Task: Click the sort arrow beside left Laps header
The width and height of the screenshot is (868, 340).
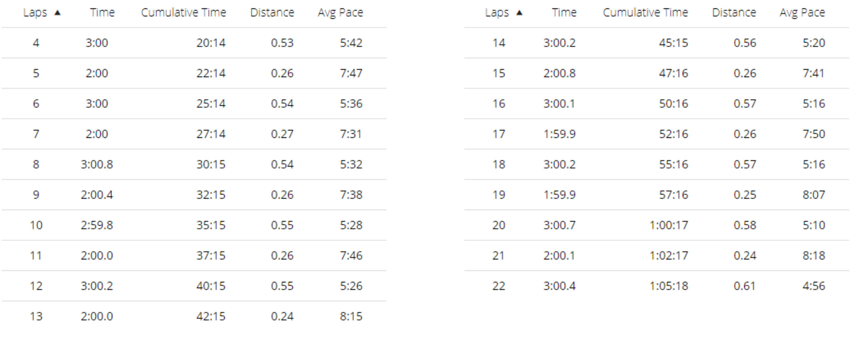Action: coord(57,13)
